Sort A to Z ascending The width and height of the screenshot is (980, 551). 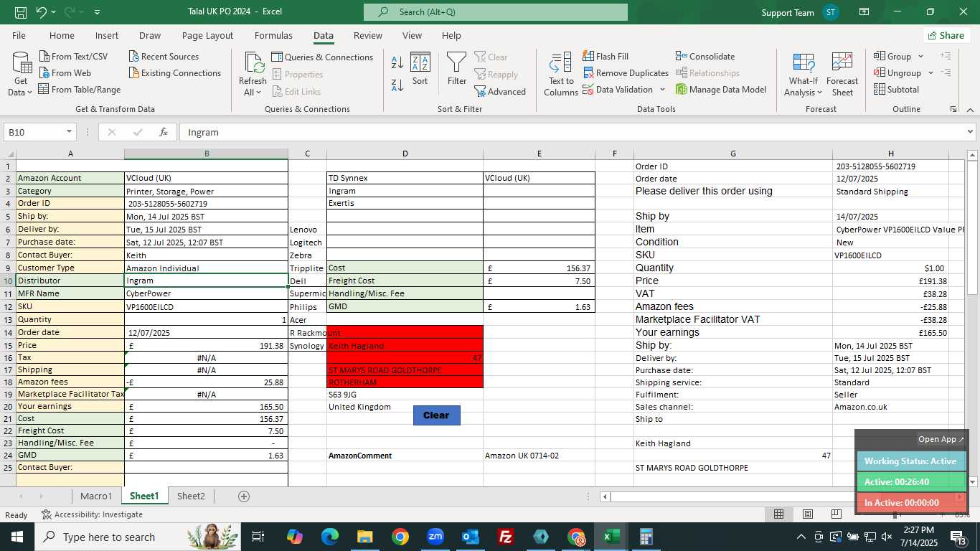coord(397,62)
